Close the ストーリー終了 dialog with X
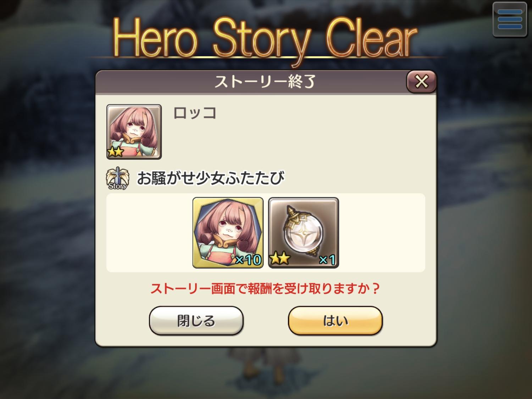Screen dimensions: 532x399 [421, 82]
